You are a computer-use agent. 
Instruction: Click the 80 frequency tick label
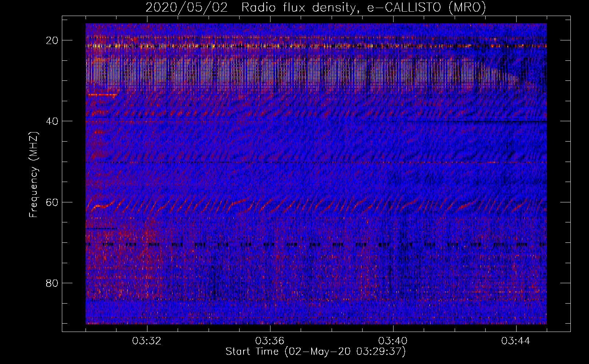pos(52,283)
